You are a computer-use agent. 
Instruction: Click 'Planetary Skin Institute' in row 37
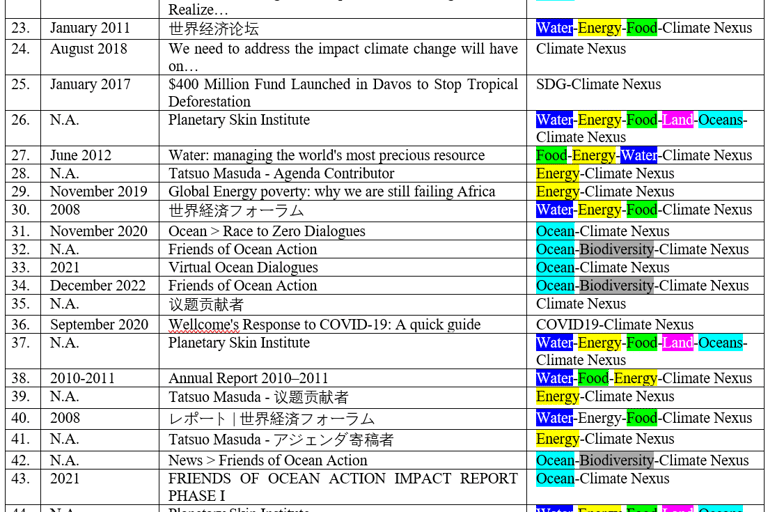coord(239,342)
